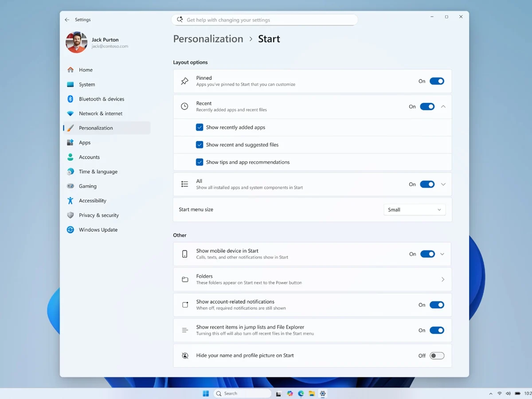Uncheck Show recent and suggested files
The width and height of the screenshot is (532, 399).
[199, 145]
